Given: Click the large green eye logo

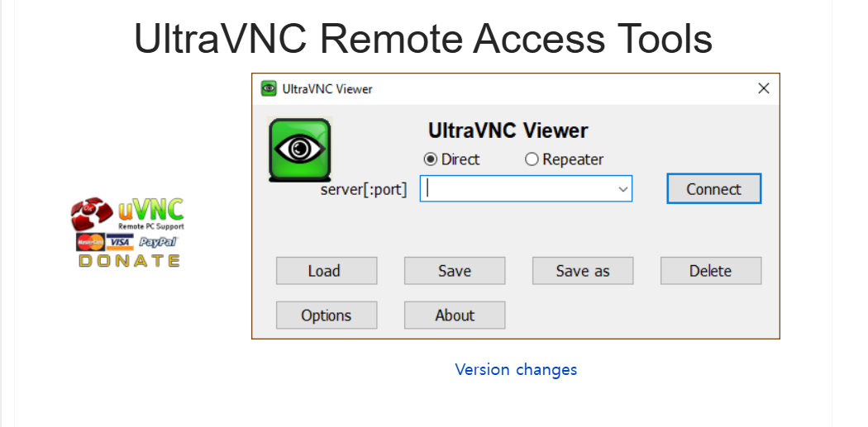Looking at the screenshot, I should point(299,149).
